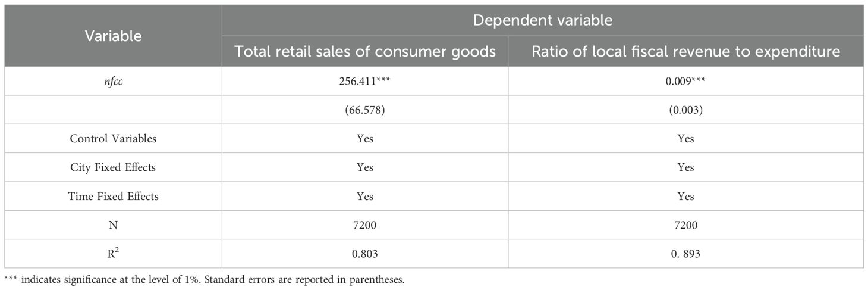Click the R² row label

[113, 253]
